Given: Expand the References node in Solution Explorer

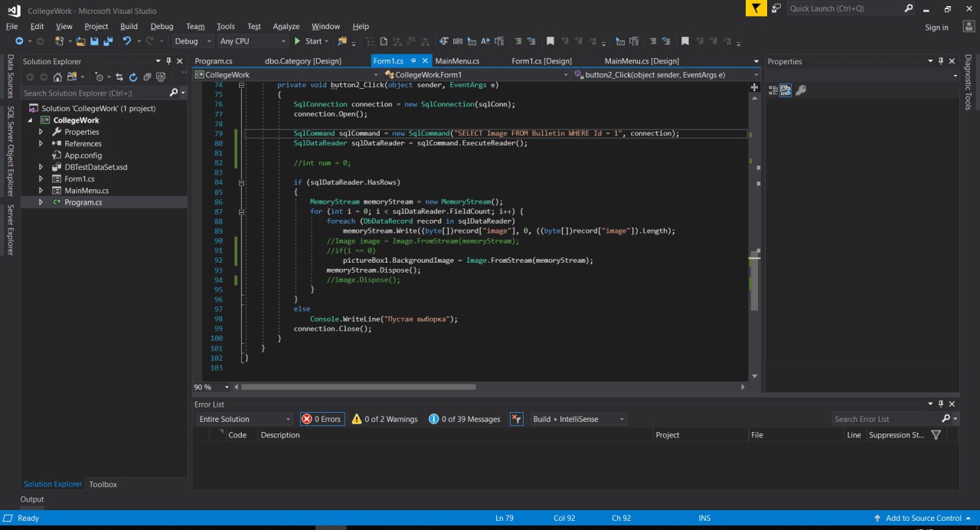Looking at the screenshot, I should click(x=41, y=144).
